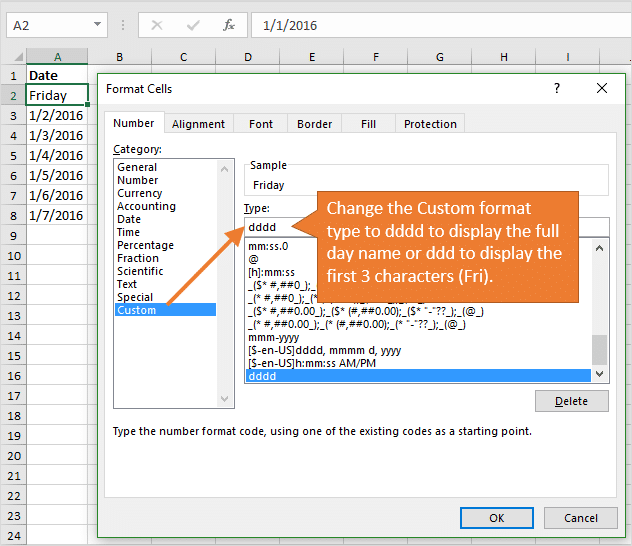Click the Help question mark in Format Cells
The image size is (632, 546).
tap(557, 88)
